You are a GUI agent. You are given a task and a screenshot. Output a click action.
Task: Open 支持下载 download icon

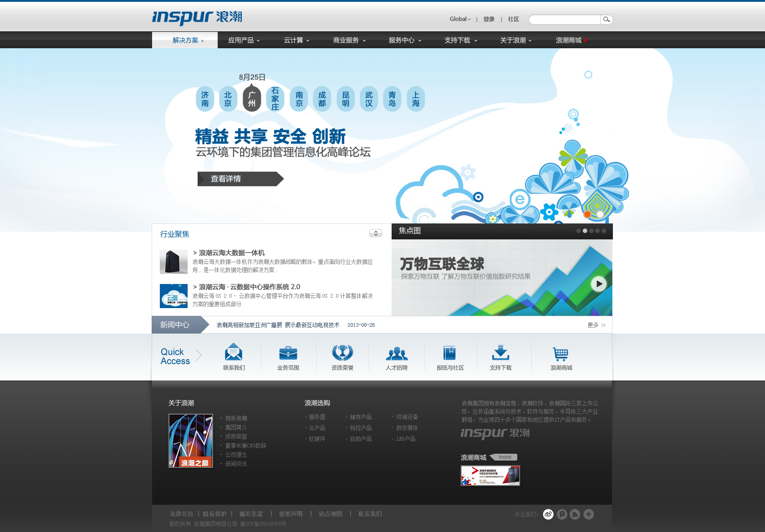[500, 353]
